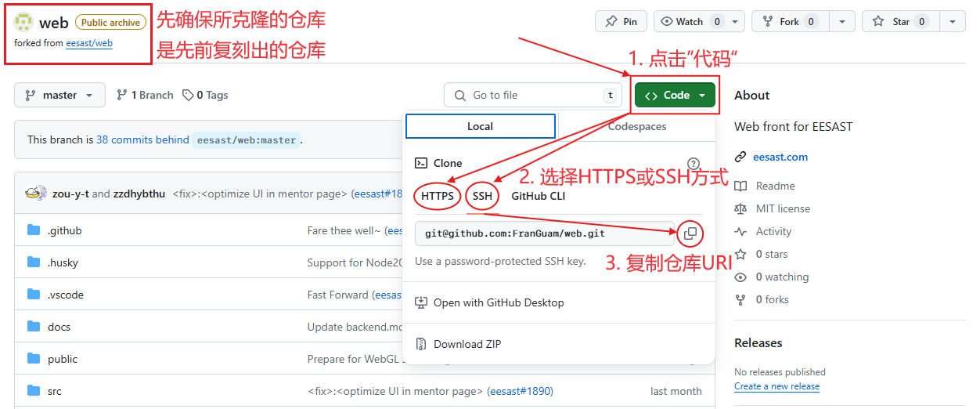The height and width of the screenshot is (409, 980).
Task: Open the .github folder
Action: [64, 230]
